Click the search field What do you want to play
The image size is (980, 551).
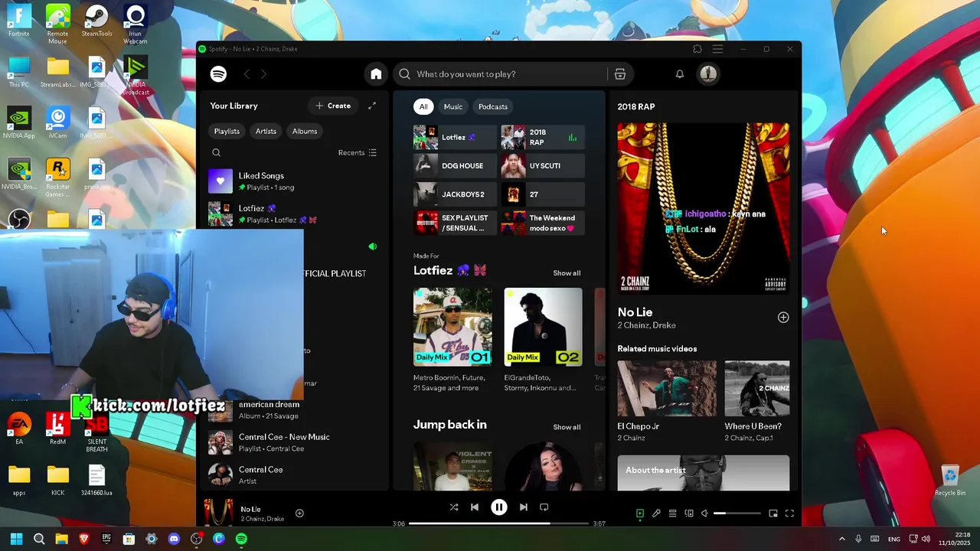(x=501, y=74)
